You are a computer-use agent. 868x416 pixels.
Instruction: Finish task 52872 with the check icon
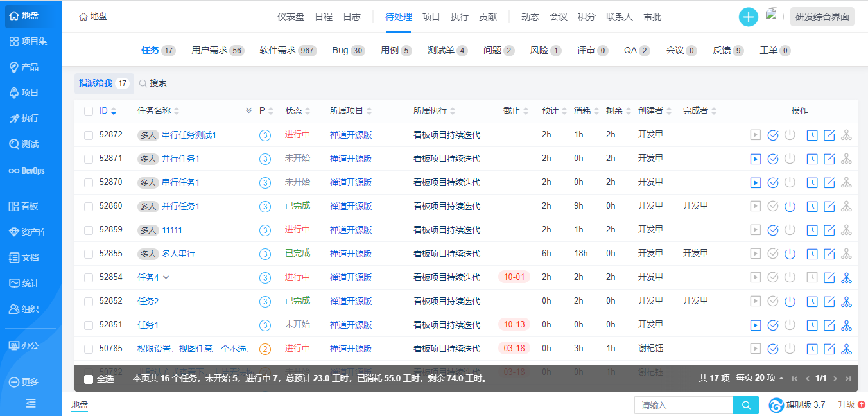[x=773, y=135]
